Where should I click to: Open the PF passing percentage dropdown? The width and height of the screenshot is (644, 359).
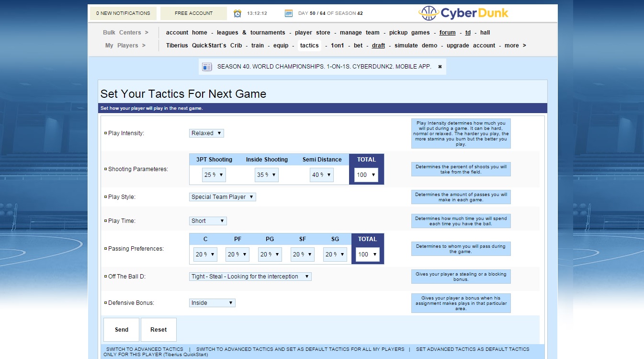click(x=237, y=255)
